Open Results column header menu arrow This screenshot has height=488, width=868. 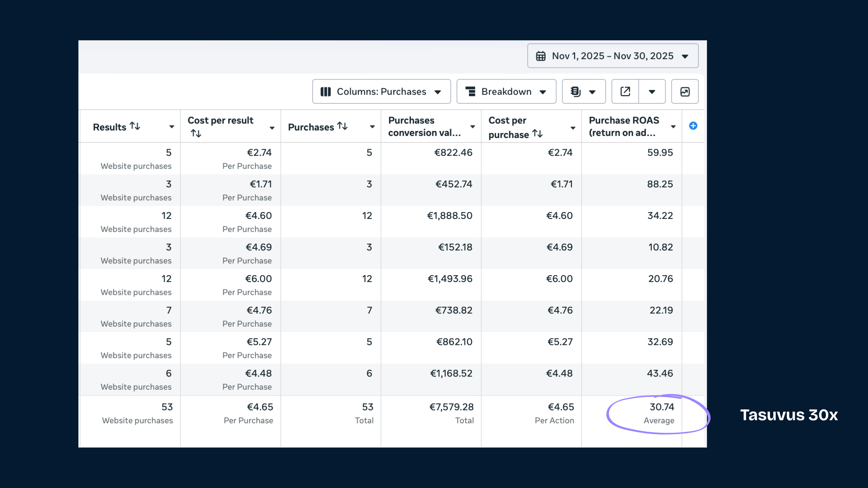point(172,127)
